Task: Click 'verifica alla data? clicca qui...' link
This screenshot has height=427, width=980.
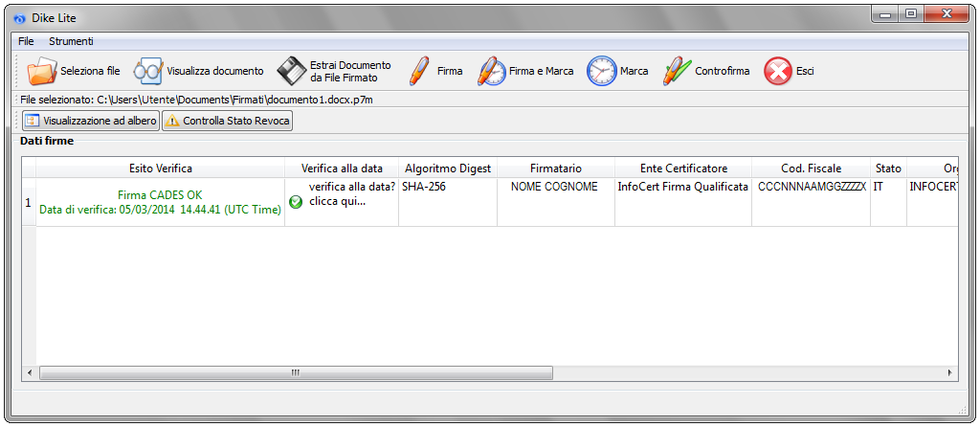Action: coord(351,194)
